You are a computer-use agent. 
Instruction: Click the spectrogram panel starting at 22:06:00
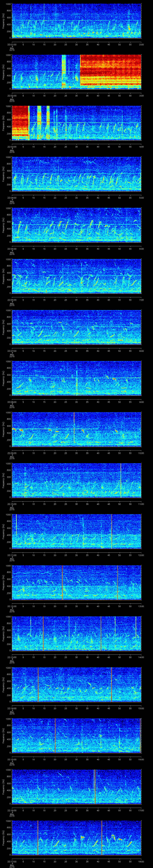pos(76,276)
